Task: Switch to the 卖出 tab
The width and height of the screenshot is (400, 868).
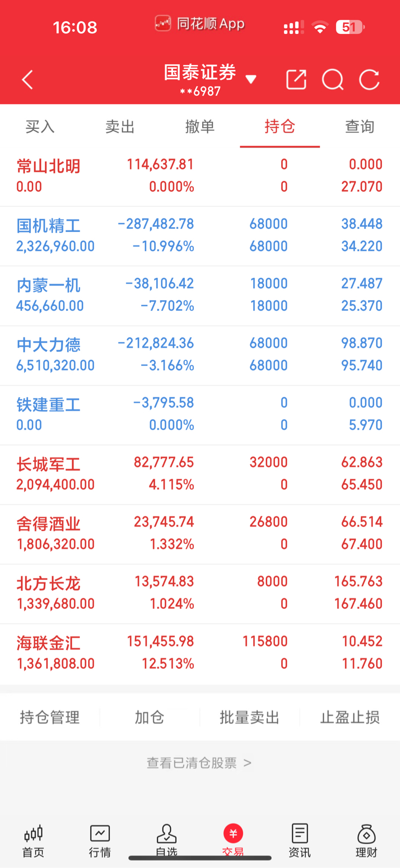Action: [x=120, y=127]
